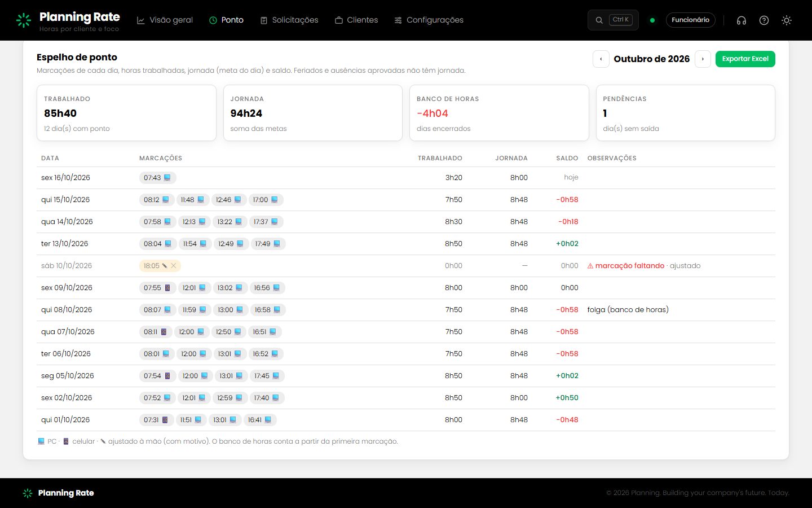
Task: Click the "+0h50" balance on sex 02/10/2026
Action: tap(567, 398)
